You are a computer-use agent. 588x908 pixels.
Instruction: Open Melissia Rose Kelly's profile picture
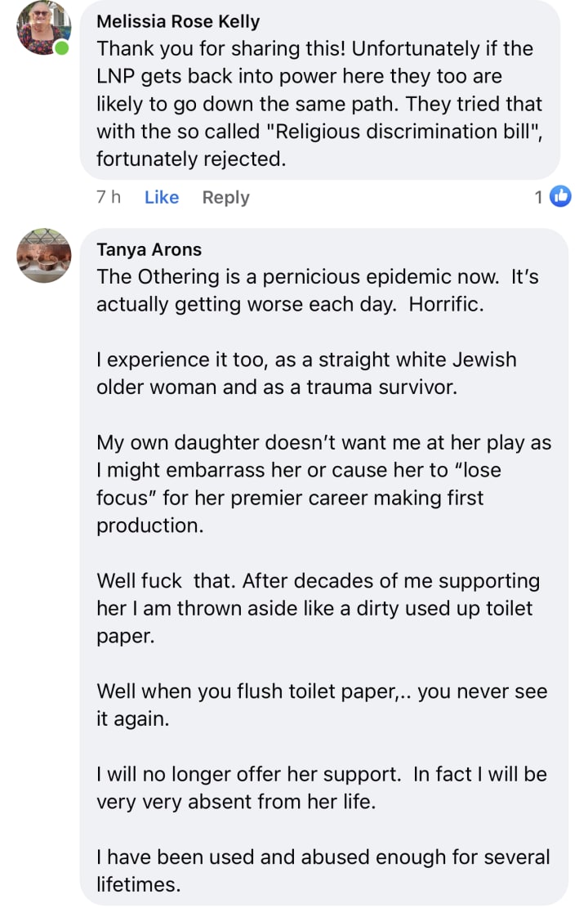tap(43, 27)
